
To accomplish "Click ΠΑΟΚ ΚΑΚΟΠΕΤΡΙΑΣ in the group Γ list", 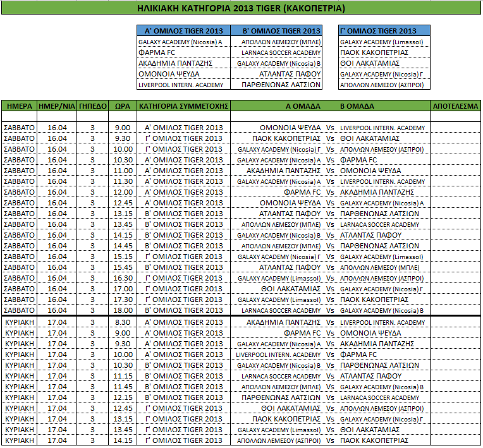I will pyautogui.click(x=374, y=52).
